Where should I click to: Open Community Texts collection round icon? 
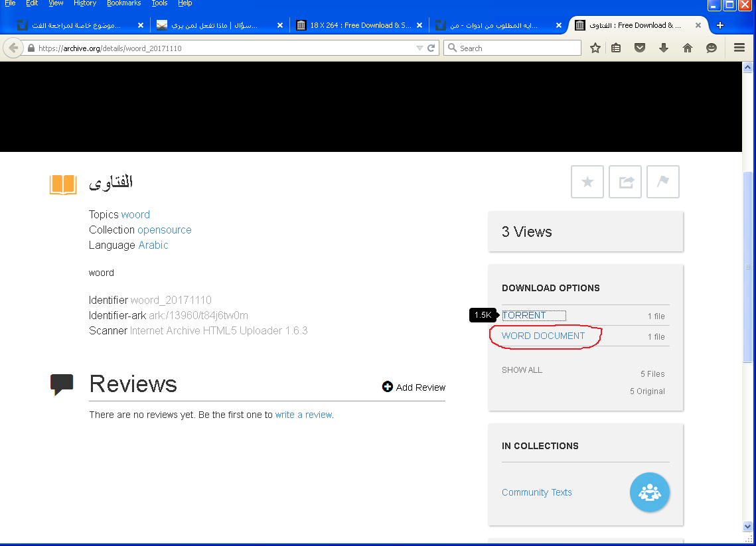649,492
